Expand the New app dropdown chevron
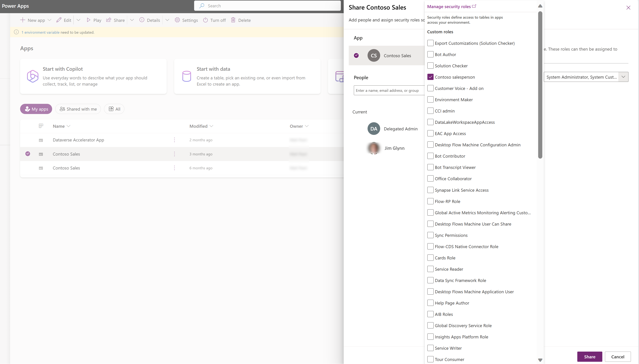Screen dimensions: 639x364 [x=49, y=20]
